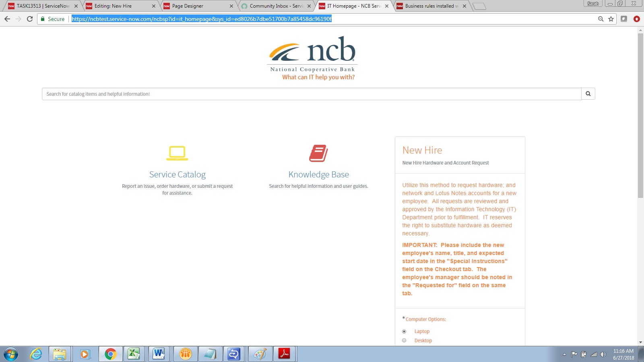Click the 'Computer Options:' field label
644x362 pixels.
point(426,319)
